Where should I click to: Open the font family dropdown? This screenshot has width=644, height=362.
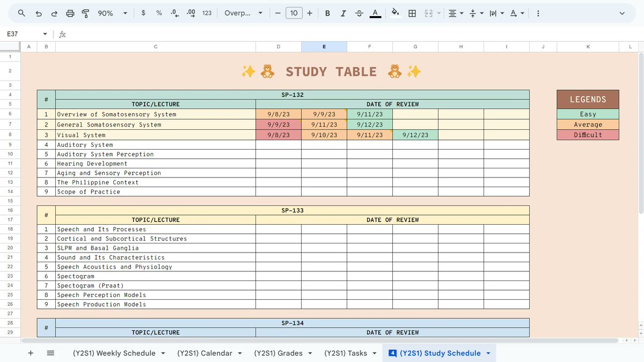coord(243,13)
